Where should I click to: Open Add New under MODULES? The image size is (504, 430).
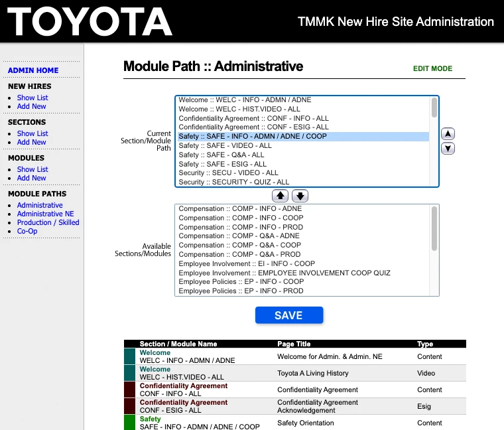point(32,178)
